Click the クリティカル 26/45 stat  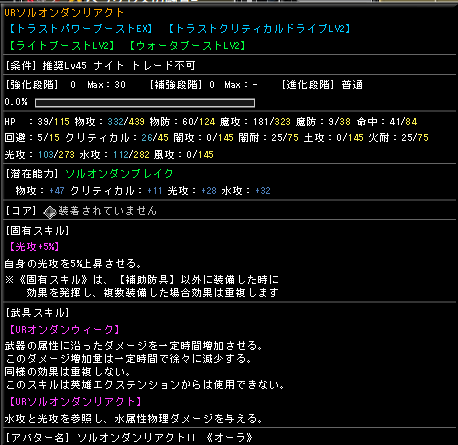click(117, 138)
